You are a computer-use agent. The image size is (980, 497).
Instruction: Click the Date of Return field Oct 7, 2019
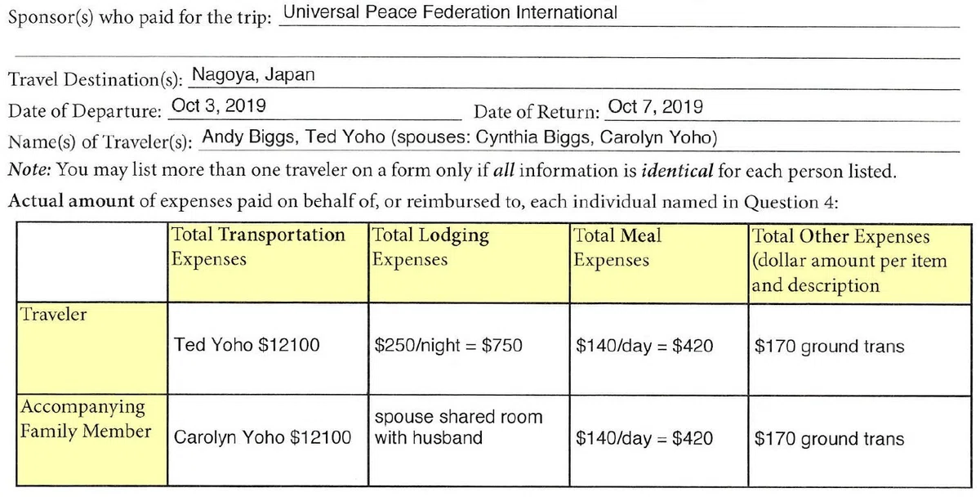point(780,108)
